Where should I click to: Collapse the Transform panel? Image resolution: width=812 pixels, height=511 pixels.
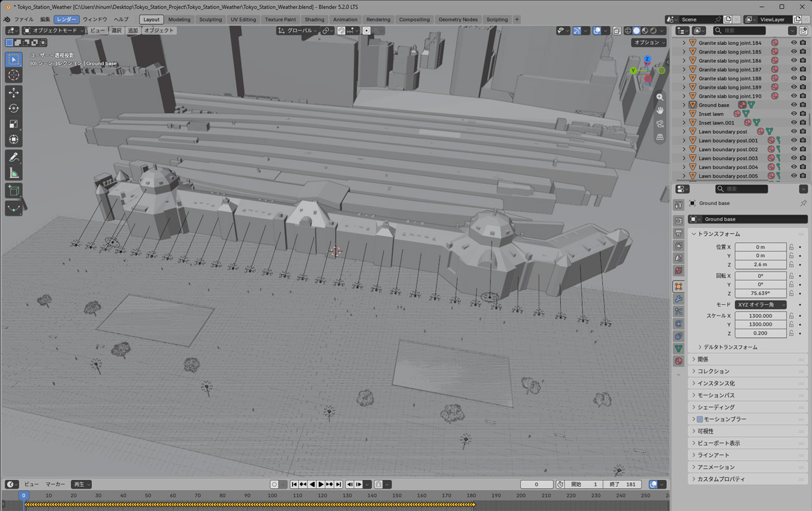click(x=719, y=234)
